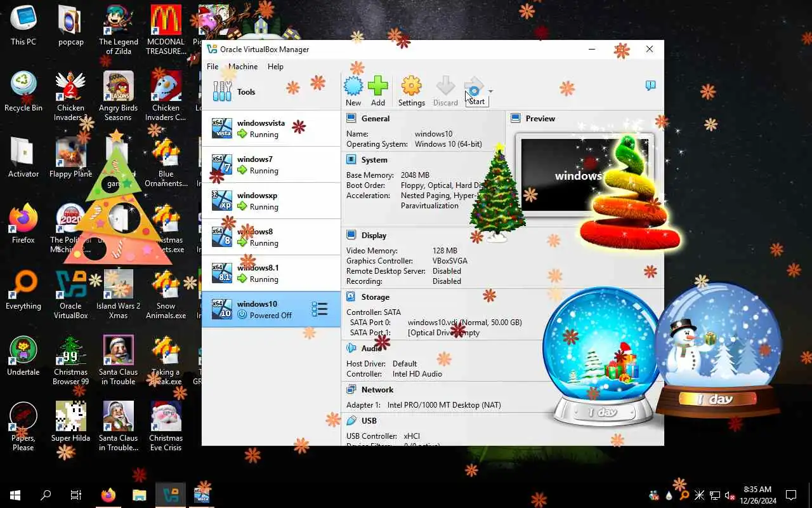Click the Firefox taskbar icon

pos(108,495)
